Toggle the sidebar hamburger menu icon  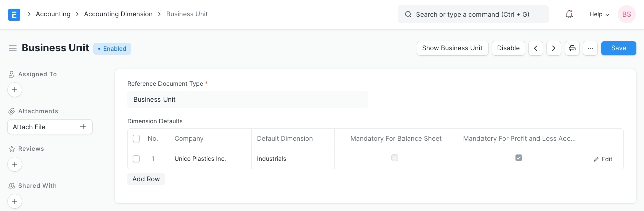tap(13, 48)
